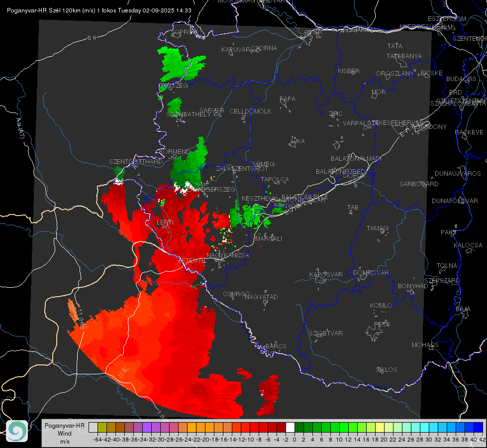Click the 'DUNAFOLDVAR' city label
The height and width of the screenshot is (448, 487).
455,201
